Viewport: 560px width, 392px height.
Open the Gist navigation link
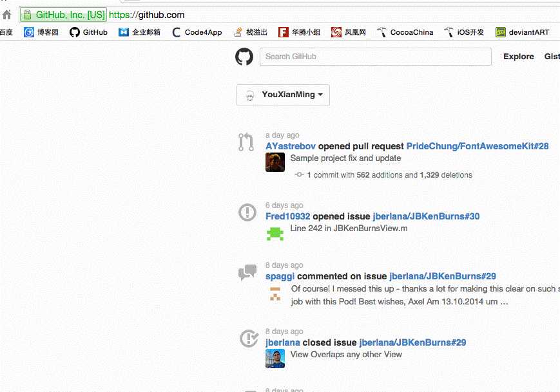(x=552, y=57)
